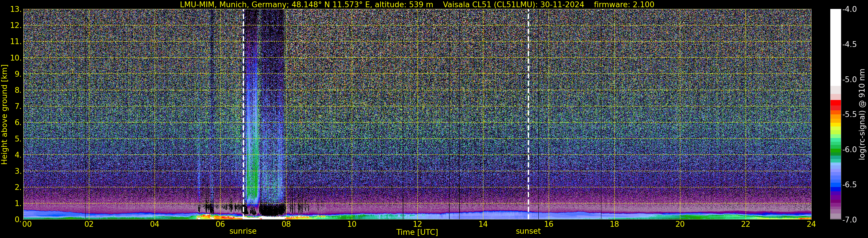Click the '18' tick on the time axis
This screenshot has width=868, height=238.
[x=614, y=224]
